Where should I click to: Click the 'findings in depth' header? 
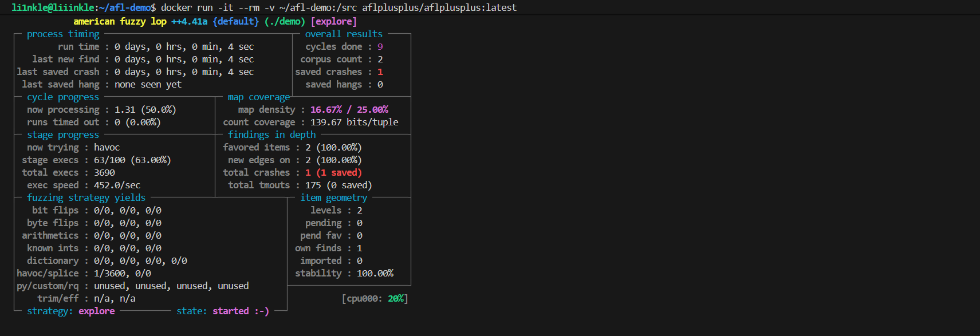coord(271,135)
